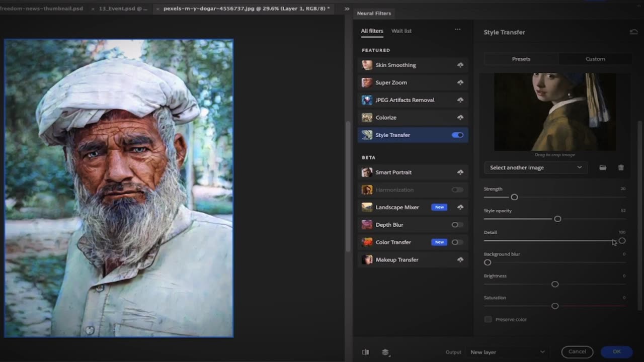Select the Landscape Mixer filter row
The image size is (644, 362).
413,207
